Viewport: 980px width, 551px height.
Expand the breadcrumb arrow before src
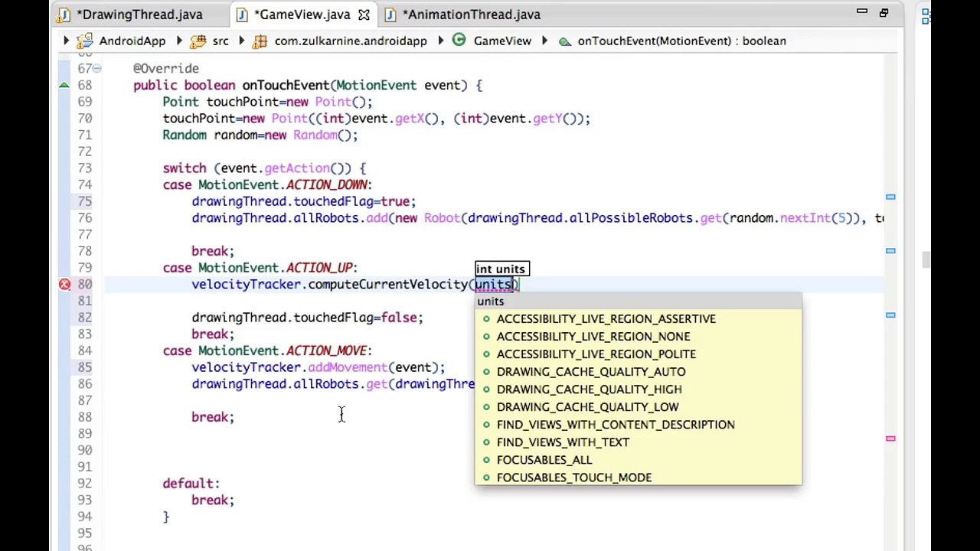click(178, 41)
